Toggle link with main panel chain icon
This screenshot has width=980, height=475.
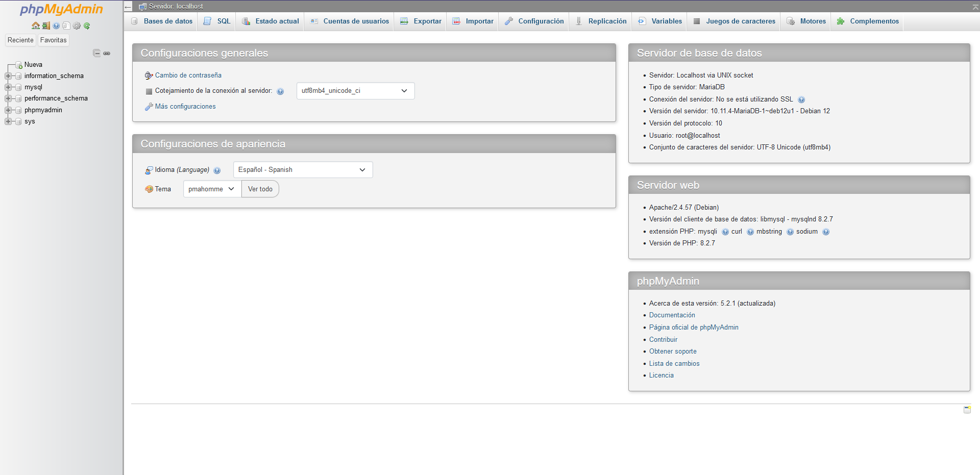click(x=107, y=53)
